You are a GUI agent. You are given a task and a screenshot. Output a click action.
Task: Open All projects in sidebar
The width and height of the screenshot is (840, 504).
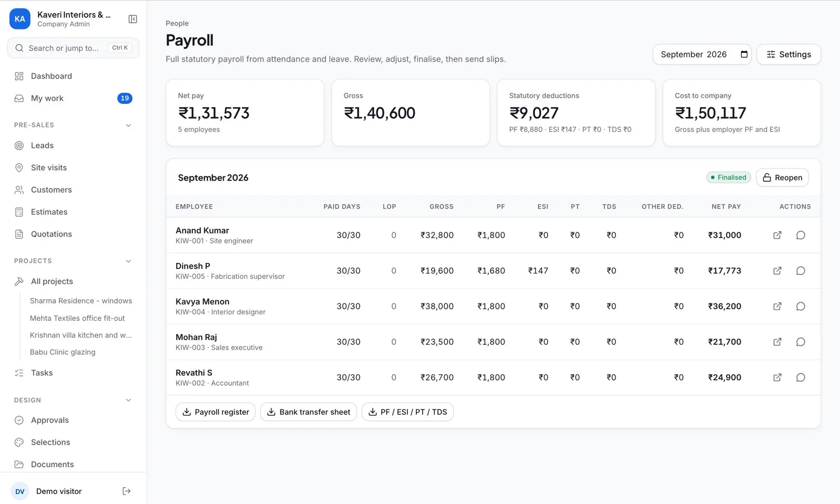(x=73, y=281)
